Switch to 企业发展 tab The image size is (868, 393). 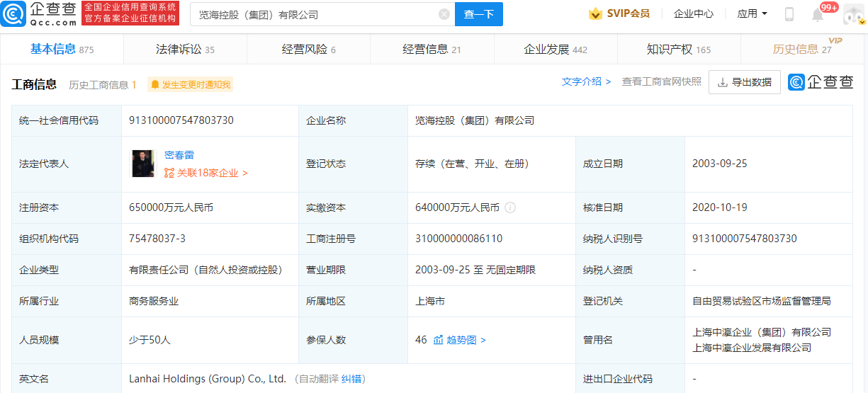pos(555,49)
